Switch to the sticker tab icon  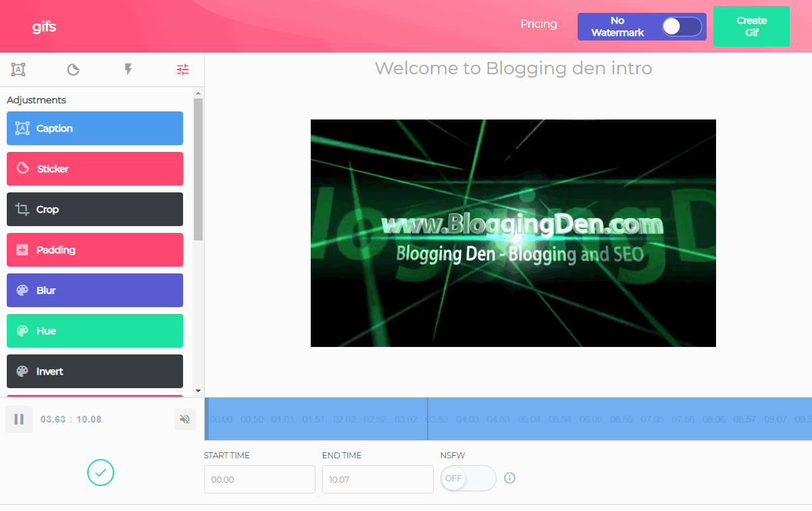click(73, 69)
